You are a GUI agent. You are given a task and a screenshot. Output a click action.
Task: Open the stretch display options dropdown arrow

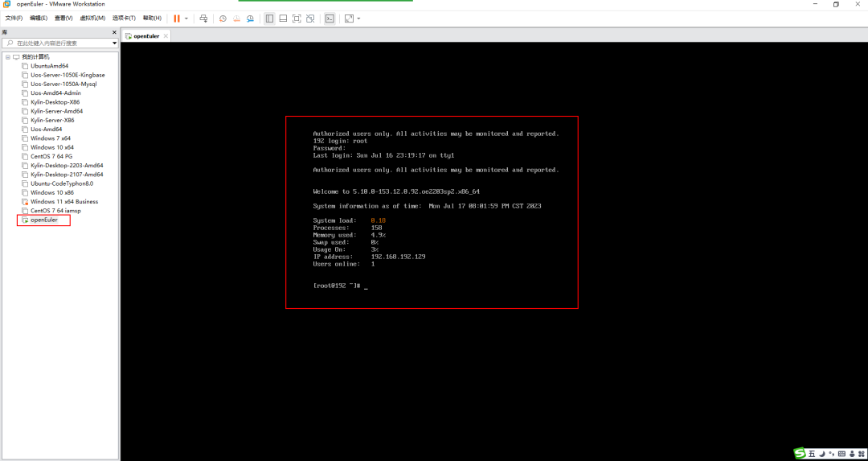(358, 19)
